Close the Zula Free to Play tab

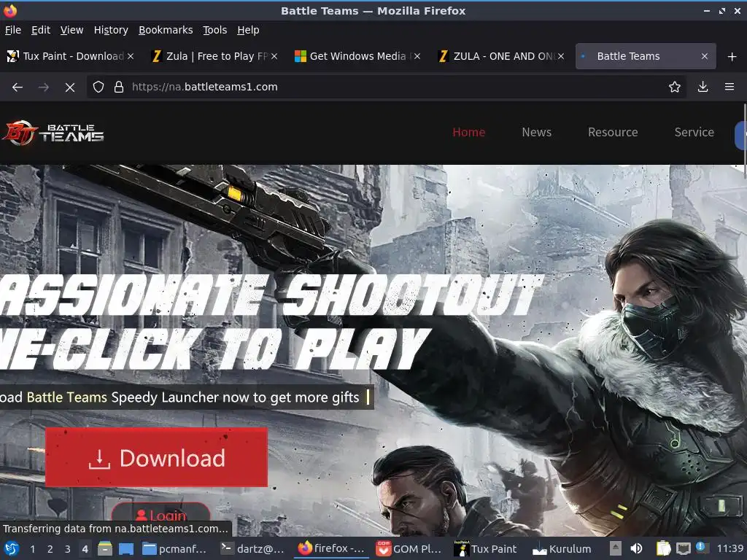click(274, 56)
